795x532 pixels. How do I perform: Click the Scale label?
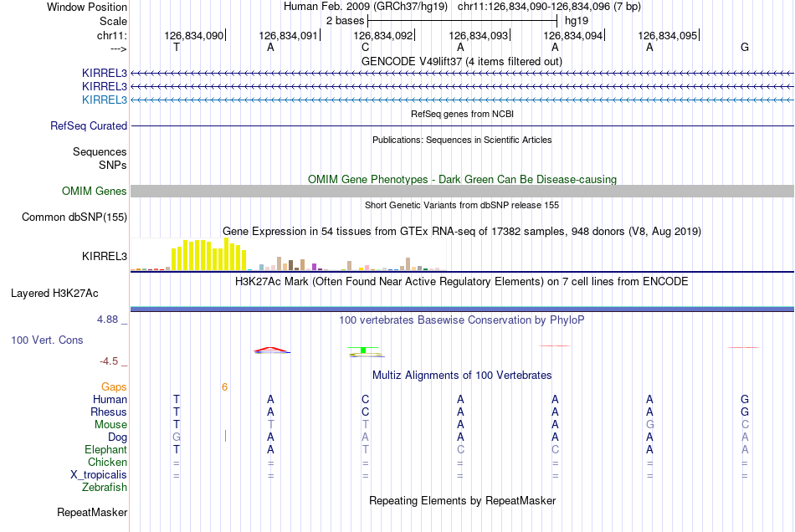click(113, 21)
